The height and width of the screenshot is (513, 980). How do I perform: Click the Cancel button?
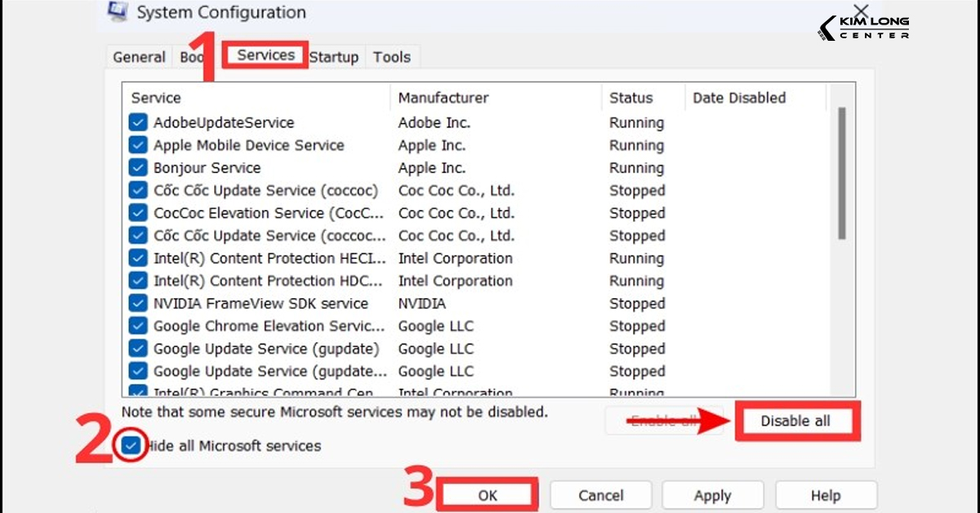coord(600,495)
